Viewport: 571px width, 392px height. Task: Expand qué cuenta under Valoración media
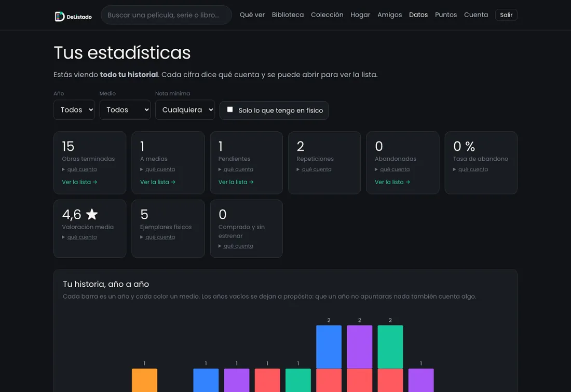click(79, 237)
